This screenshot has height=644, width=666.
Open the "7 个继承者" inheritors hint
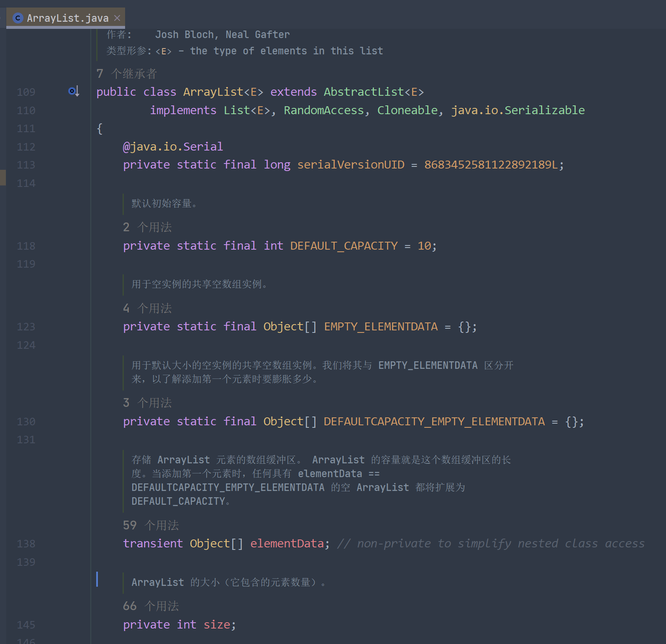click(x=126, y=74)
